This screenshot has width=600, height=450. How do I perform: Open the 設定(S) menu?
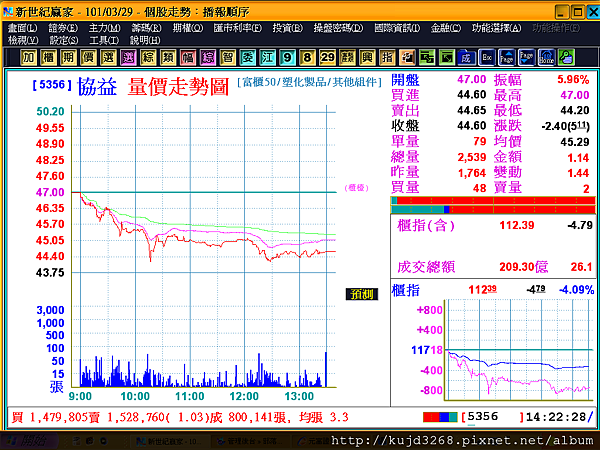click(x=64, y=40)
